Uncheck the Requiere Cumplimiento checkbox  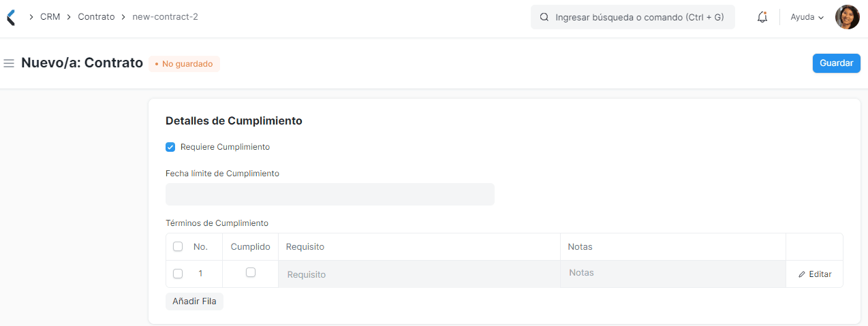point(170,147)
